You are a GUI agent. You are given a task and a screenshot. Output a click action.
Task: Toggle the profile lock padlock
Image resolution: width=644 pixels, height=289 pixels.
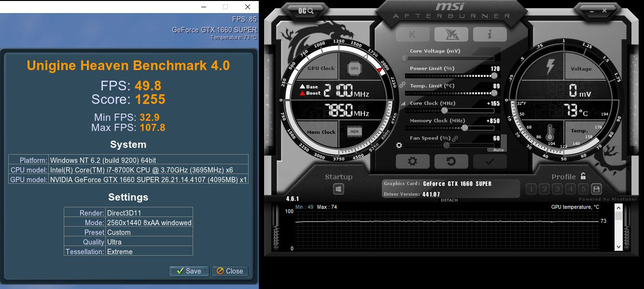583,176
